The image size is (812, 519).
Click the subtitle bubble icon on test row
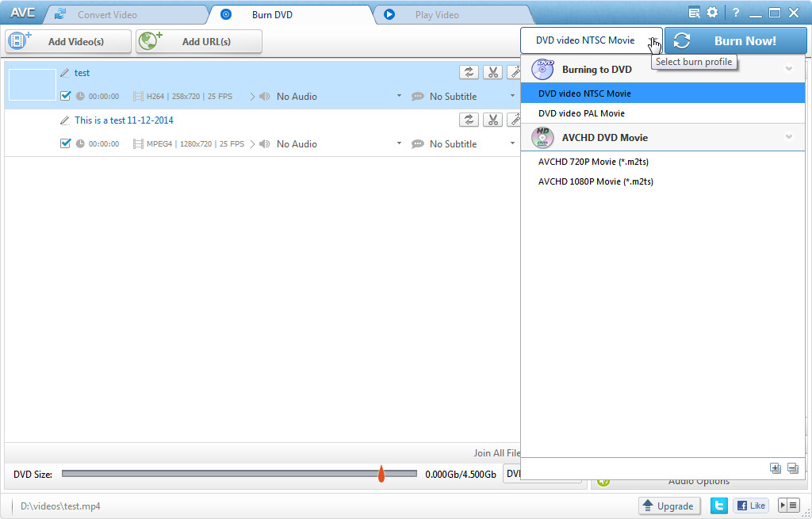(417, 96)
